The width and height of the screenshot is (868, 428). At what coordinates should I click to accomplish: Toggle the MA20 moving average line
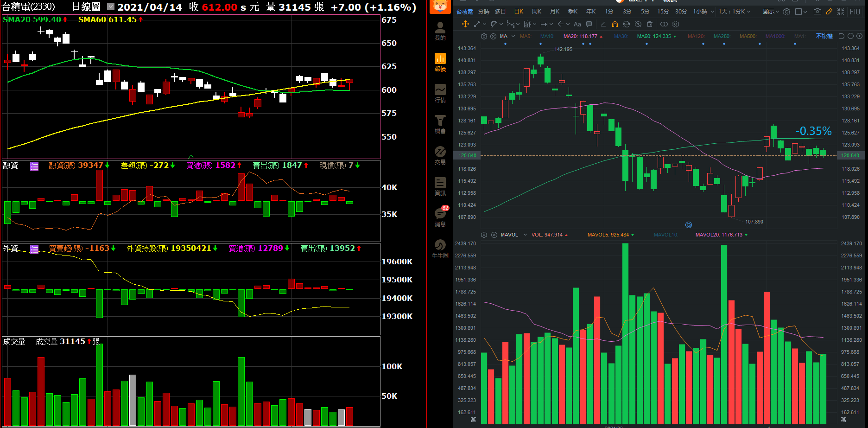click(583, 36)
